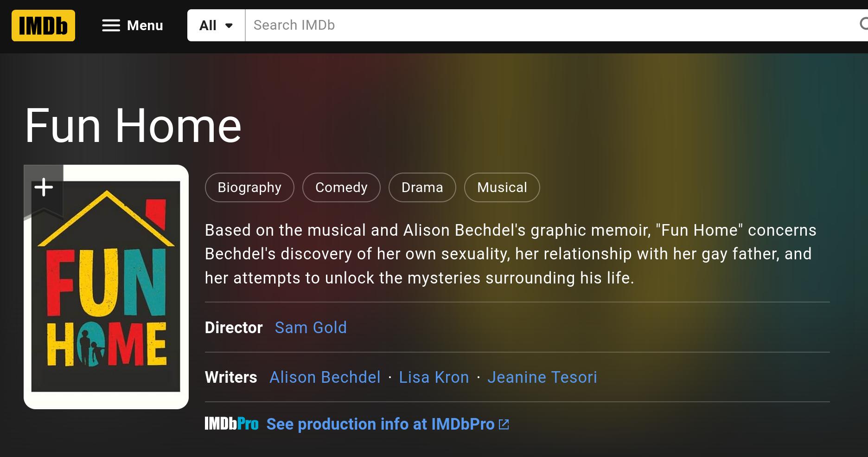Image resolution: width=868 pixels, height=457 pixels.
Task: Add Fun Home to watchlist ribbon
Action: [x=44, y=190]
